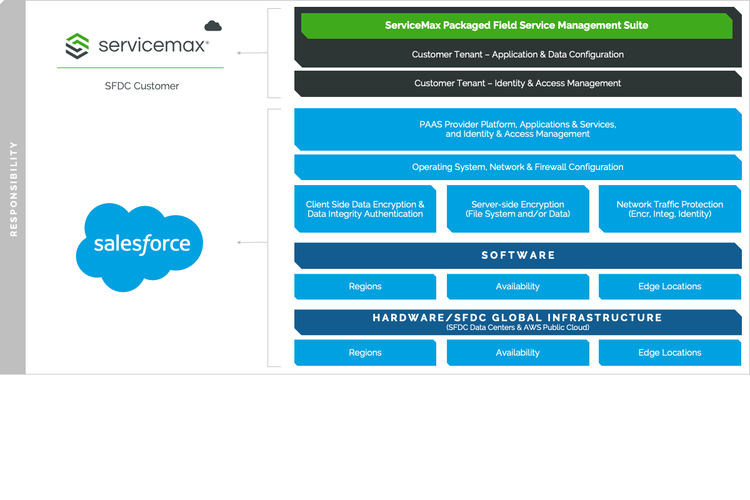
Task: Choose the Network Traffic Protection box
Action: [669, 209]
